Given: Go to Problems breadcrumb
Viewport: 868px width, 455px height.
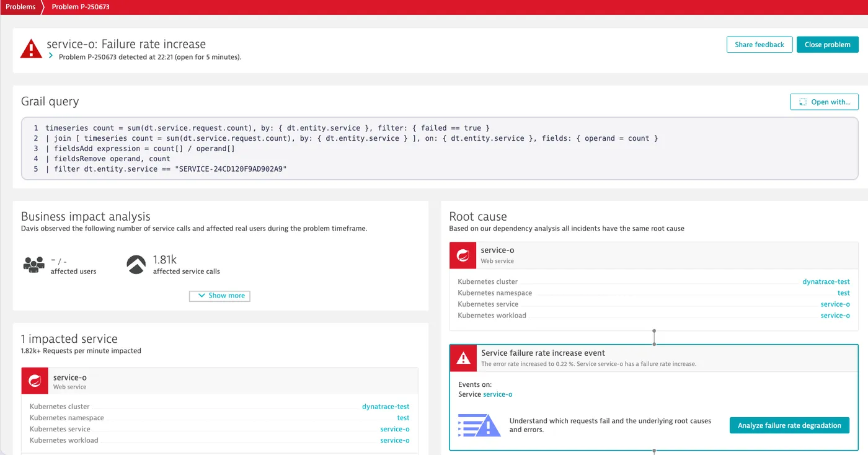Looking at the screenshot, I should (20, 7).
